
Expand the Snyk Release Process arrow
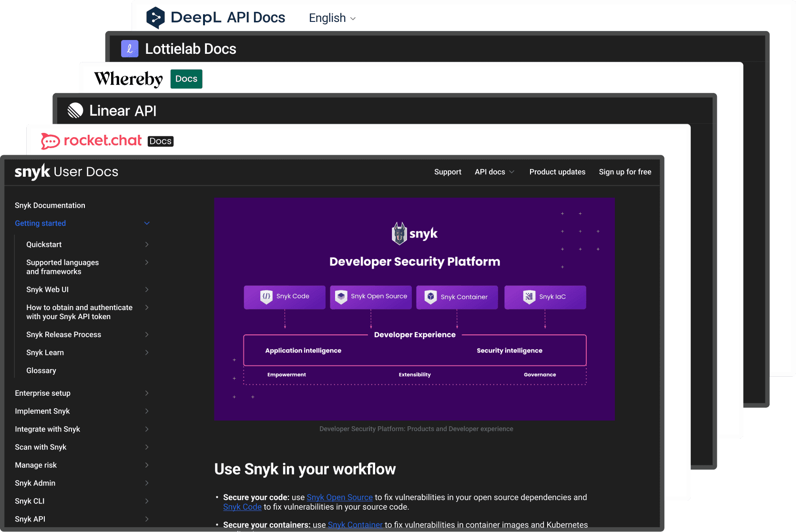click(x=147, y=334)
